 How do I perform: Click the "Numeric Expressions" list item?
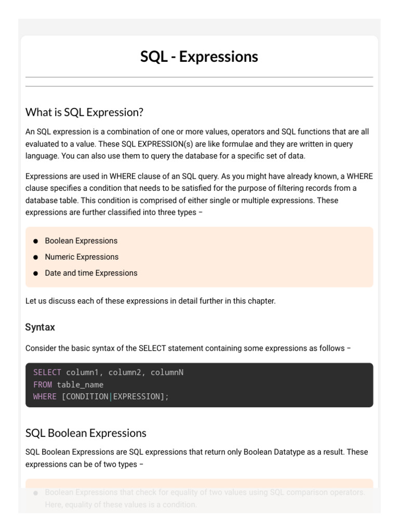[82, 257]
